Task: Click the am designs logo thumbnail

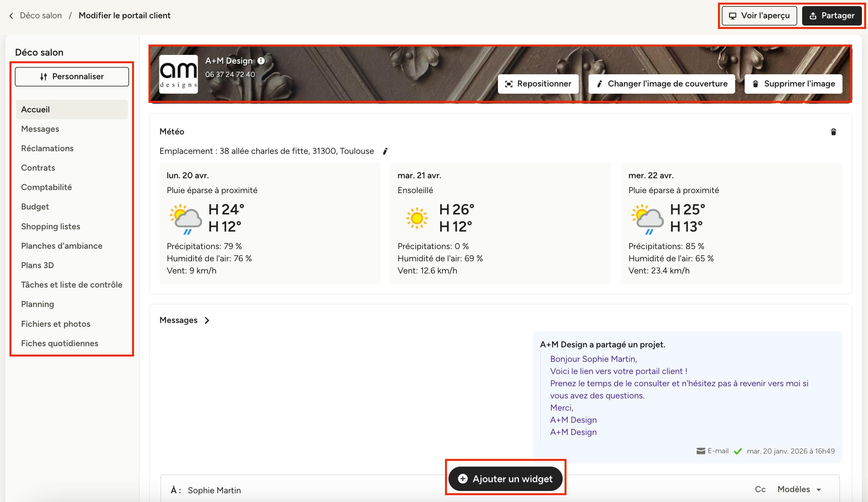Action: pos(179,74)
